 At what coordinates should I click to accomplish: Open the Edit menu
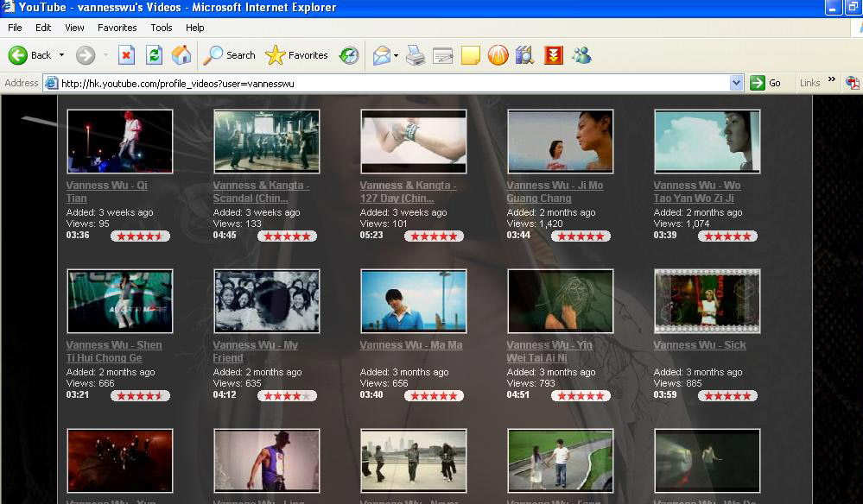coord(43,28)
